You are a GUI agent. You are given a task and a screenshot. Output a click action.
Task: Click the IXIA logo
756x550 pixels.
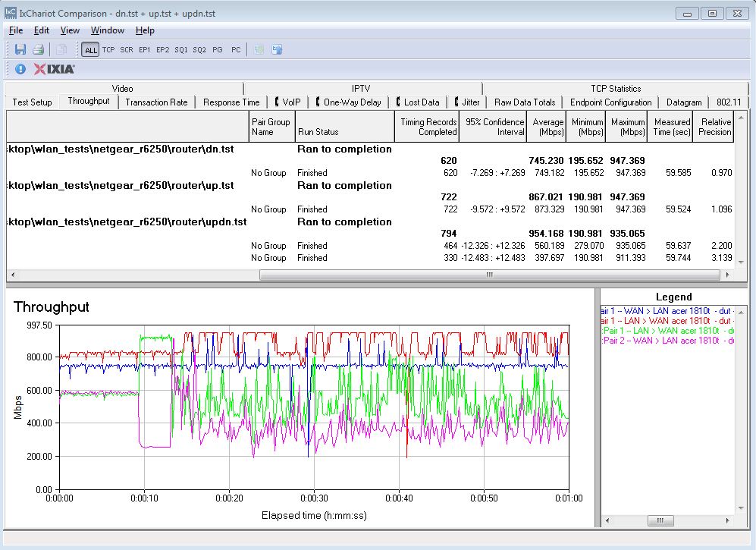(55, 69)
